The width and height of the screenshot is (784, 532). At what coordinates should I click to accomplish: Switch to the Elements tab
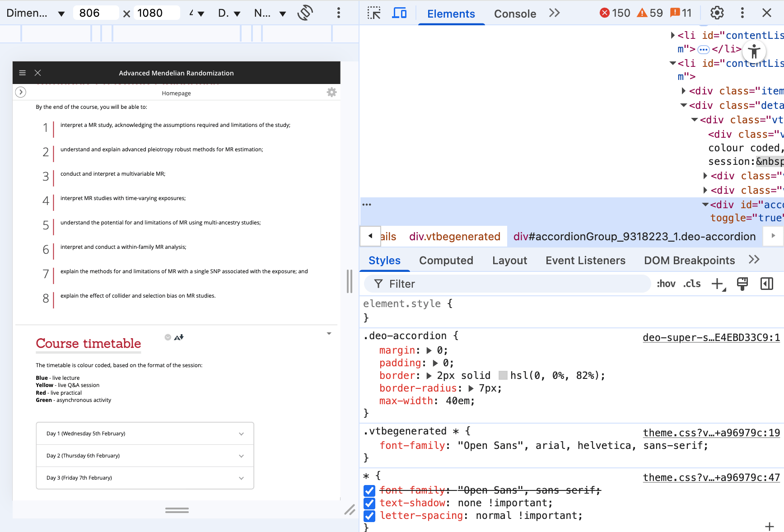pyautogui.click(x=451, y=14)
